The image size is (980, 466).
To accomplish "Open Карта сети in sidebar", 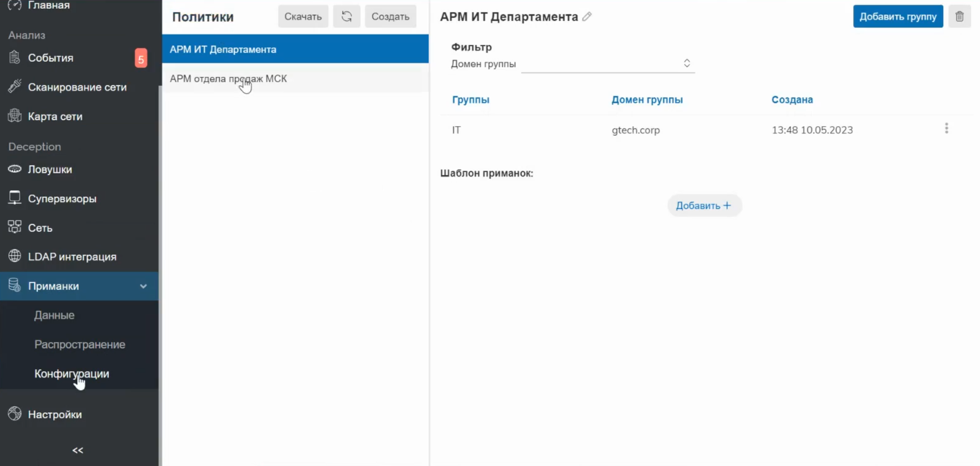I will pos(55,116).
